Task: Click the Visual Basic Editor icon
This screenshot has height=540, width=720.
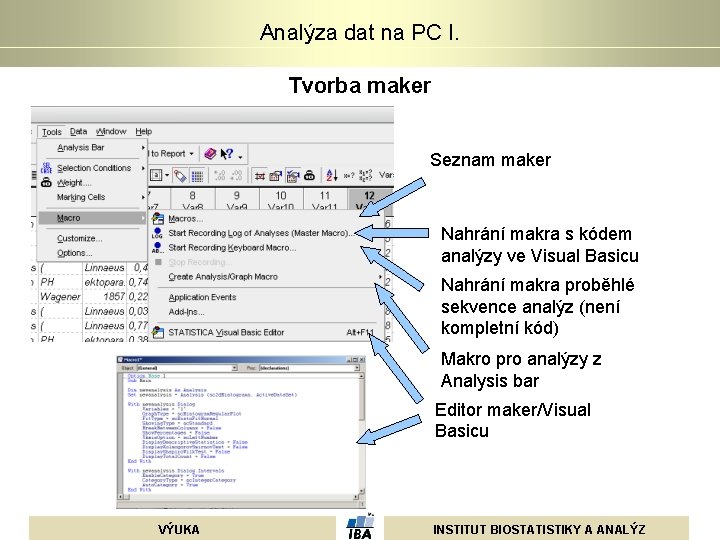Action: click(x=158, y=332)
